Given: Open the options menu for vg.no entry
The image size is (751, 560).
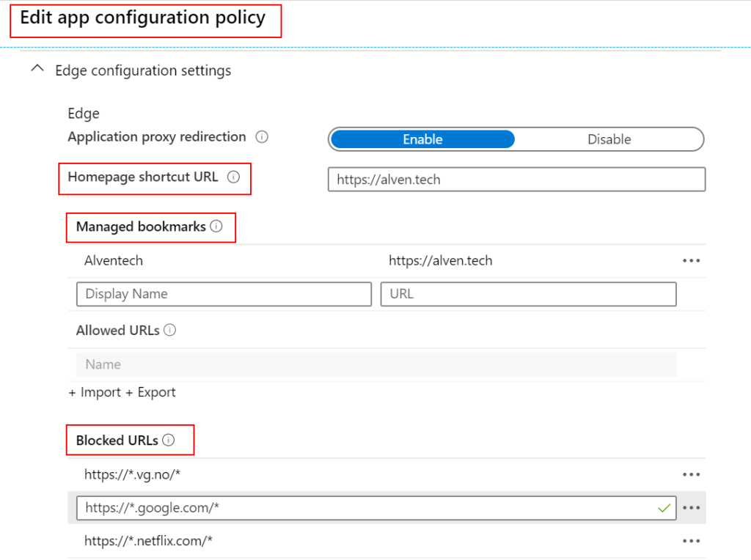Looking at the screenshot, I should click(x=690, y=474).
